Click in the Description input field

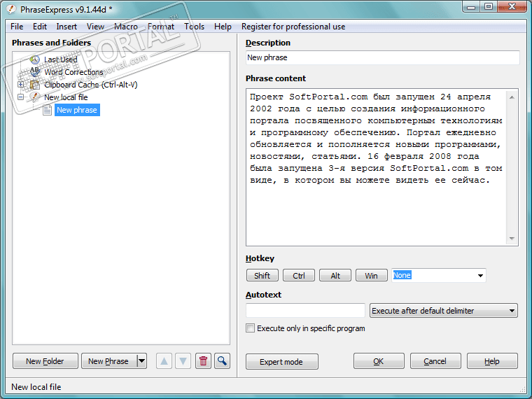coord(382,57)
